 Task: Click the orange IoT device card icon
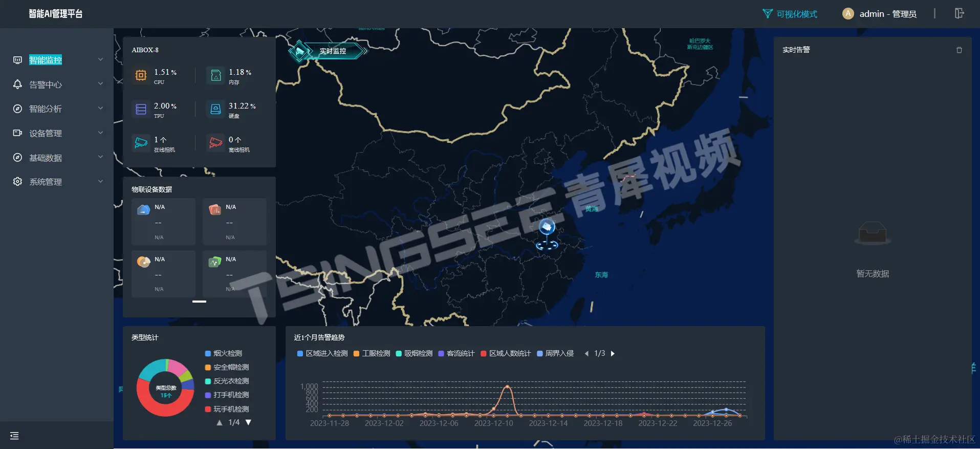pyautogui.click(x=144, y=262)
